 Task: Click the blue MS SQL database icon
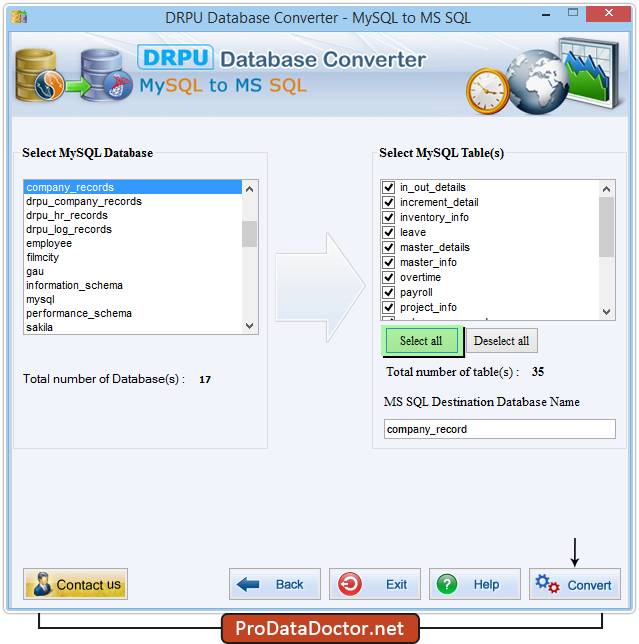coord(106,75)
